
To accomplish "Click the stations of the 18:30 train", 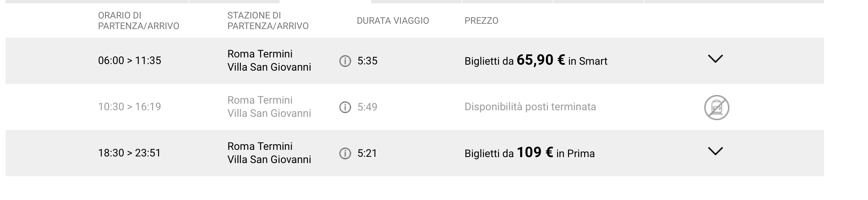I will 269,153.
